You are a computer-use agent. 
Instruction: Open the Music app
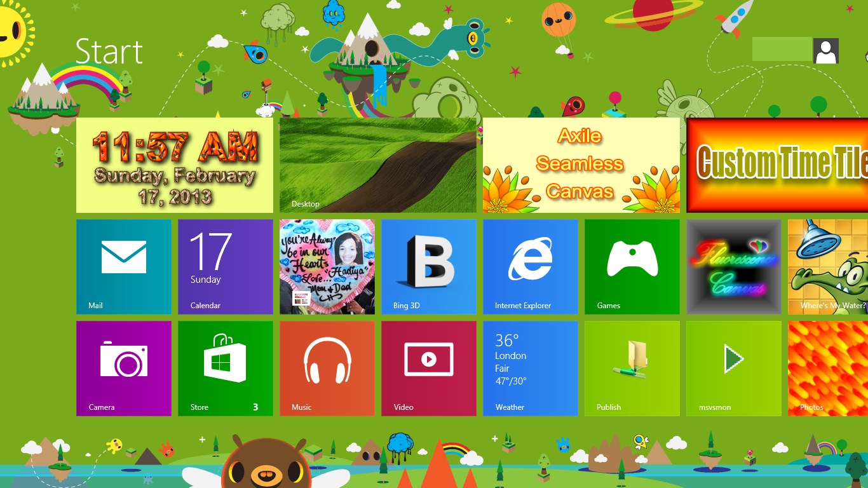coord(327,369)
